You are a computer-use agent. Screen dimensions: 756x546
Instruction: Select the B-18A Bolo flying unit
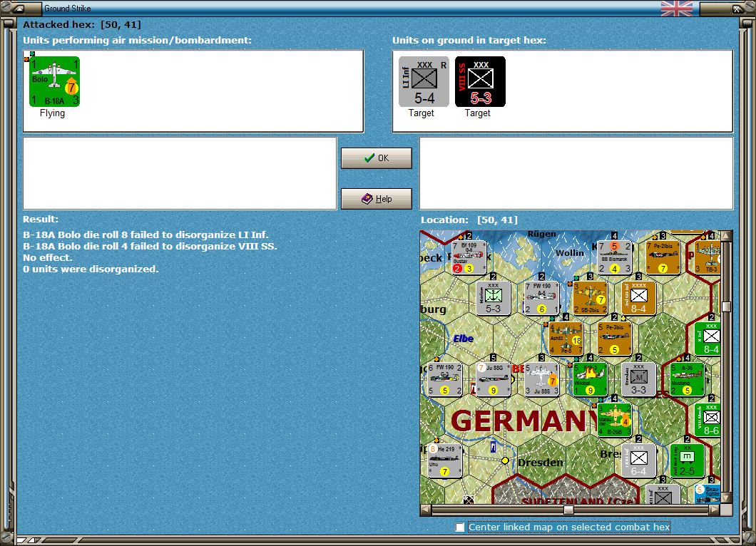[54, 81]
